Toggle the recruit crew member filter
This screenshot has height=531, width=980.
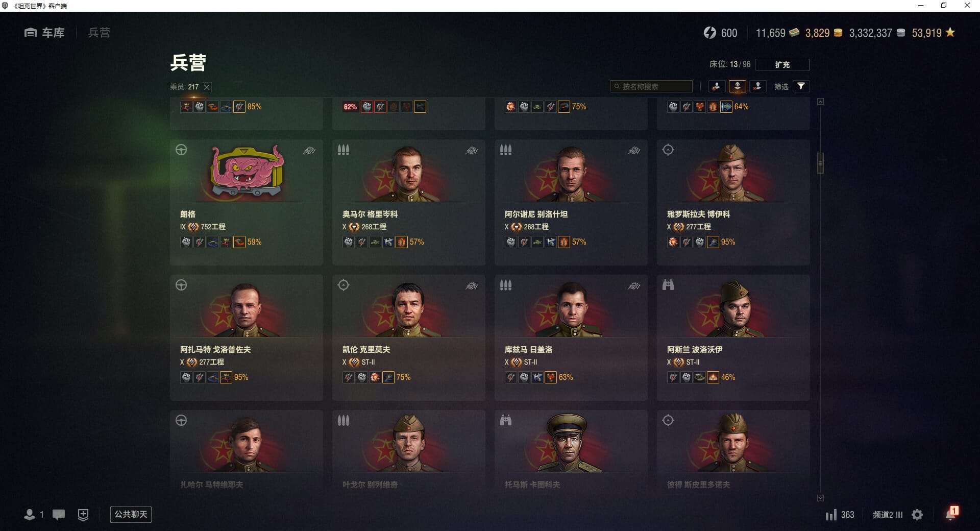[717, 86]
